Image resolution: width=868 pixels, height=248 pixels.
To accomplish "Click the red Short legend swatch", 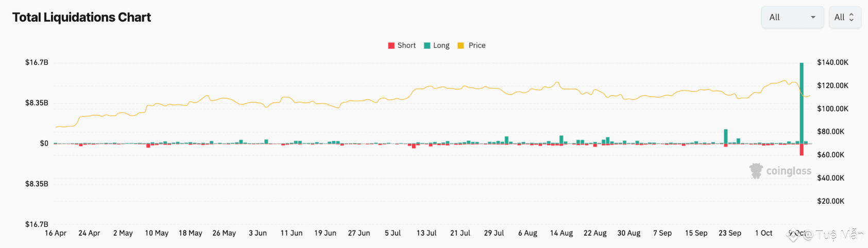I will tap(391, 45).
